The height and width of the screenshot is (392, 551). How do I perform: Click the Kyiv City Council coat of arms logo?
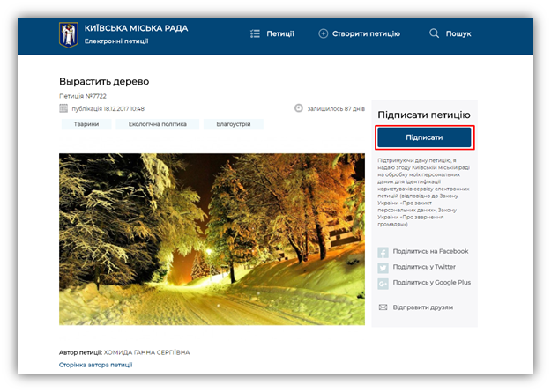click(x=69, y=34)
